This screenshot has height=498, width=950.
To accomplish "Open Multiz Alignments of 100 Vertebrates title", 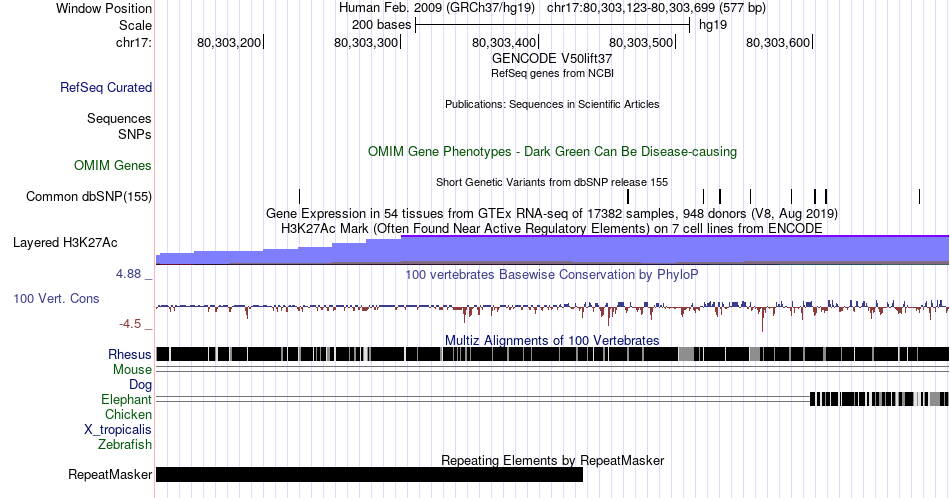I will tap(552, 340).
